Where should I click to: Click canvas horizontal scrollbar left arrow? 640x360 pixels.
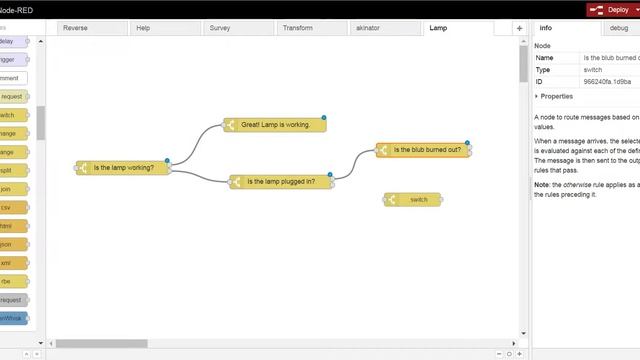51,344
